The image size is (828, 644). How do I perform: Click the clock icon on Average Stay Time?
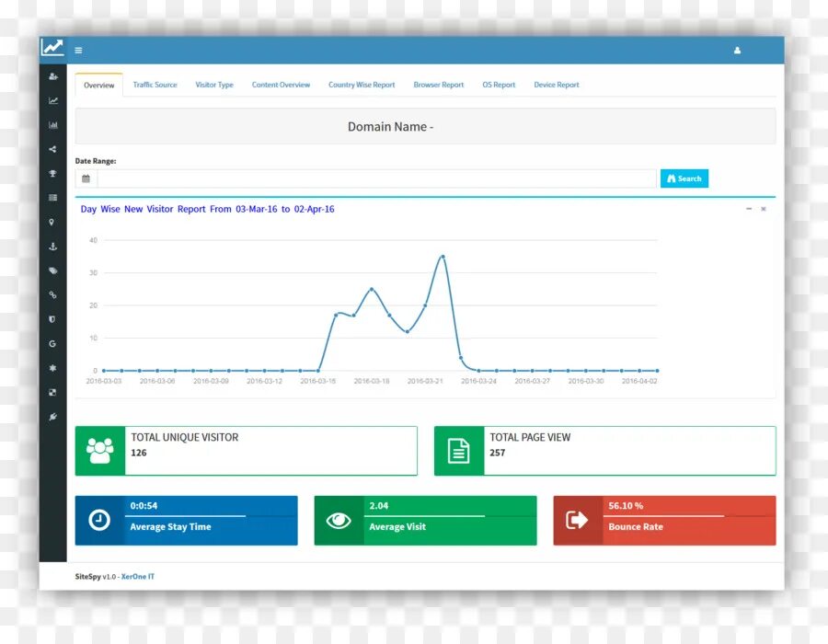point(99,520)
